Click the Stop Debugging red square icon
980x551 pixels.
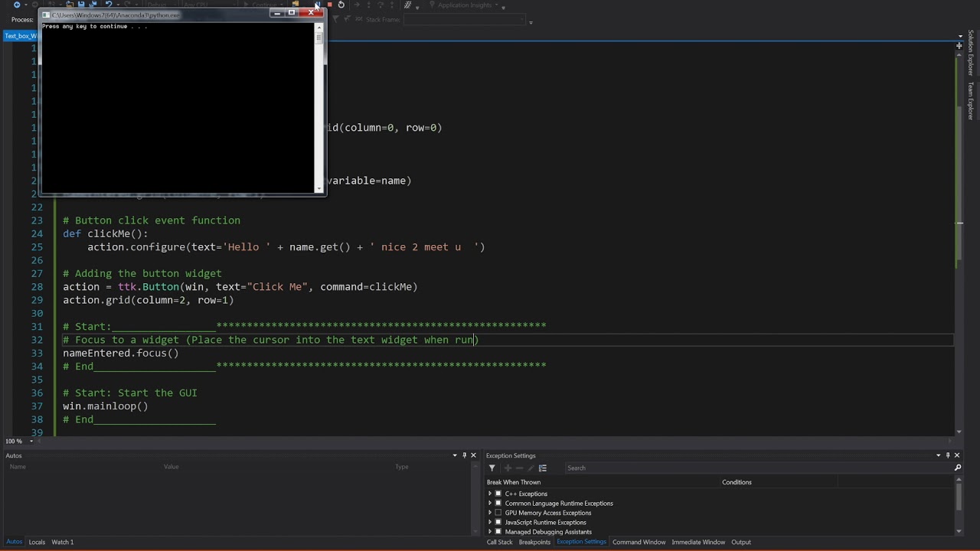329,5
